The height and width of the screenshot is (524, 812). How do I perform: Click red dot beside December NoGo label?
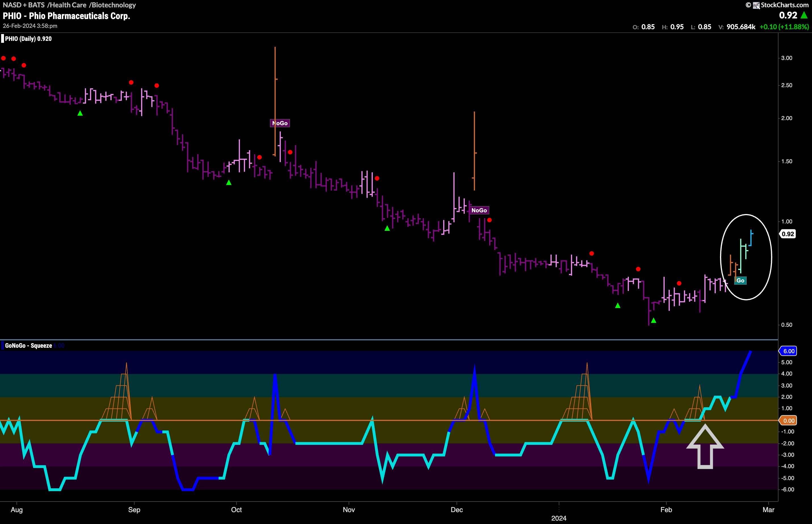(489, 220)
